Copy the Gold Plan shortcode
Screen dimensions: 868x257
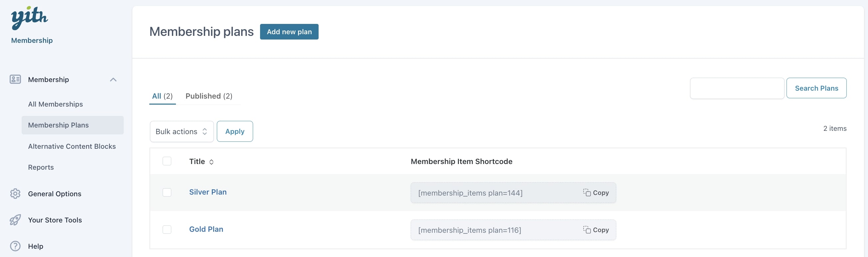(596, 230)
